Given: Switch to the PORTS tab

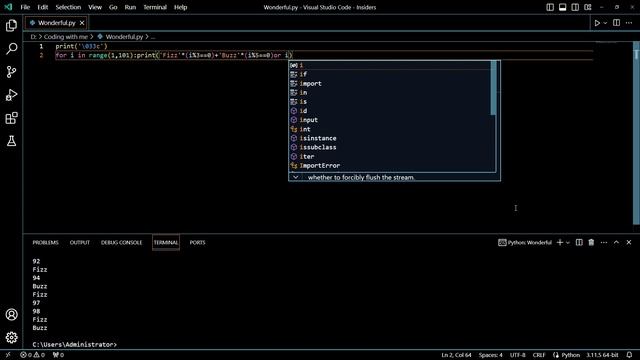Looking at the screenshot, I should tap(197, 242).
